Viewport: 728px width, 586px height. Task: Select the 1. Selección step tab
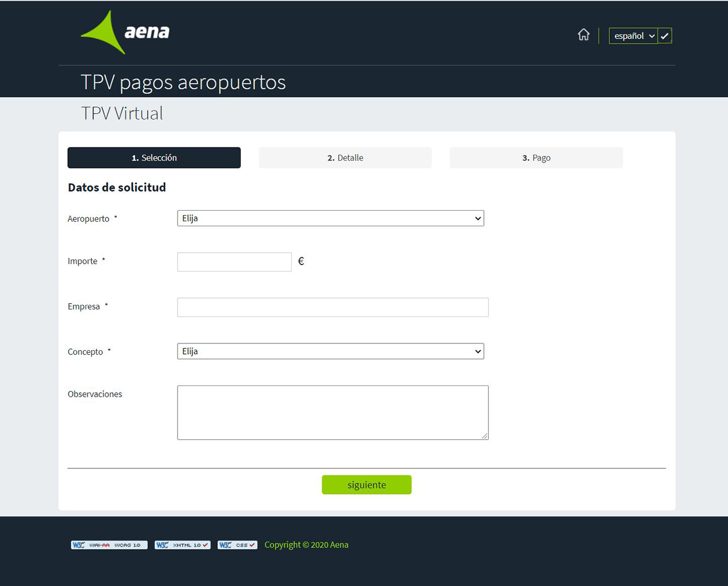[x=154, y=158]
